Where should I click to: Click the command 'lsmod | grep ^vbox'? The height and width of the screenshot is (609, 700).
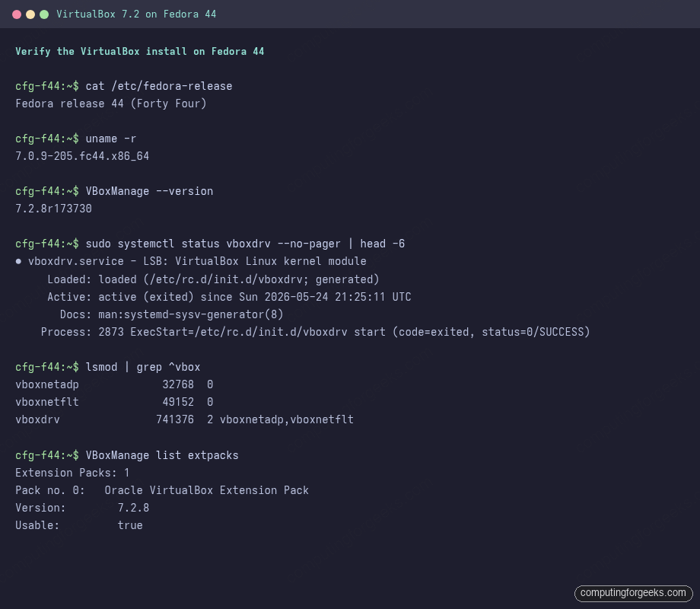(143, 367)
